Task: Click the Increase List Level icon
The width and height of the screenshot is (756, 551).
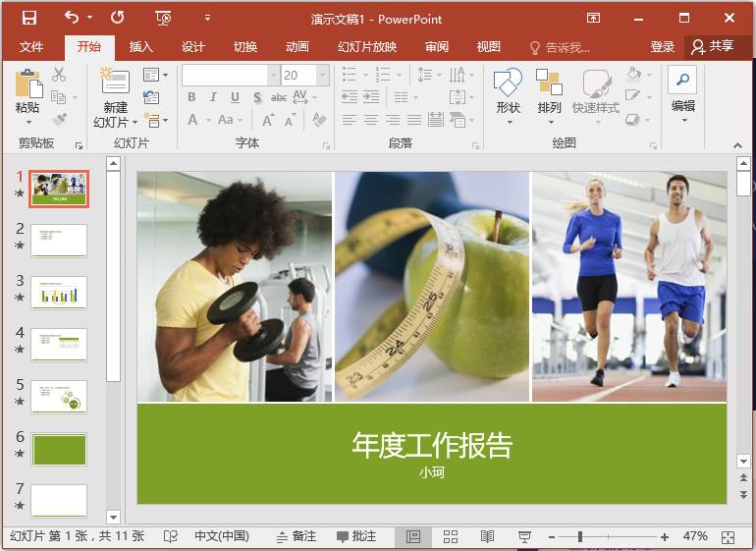Action: (371, 97)
